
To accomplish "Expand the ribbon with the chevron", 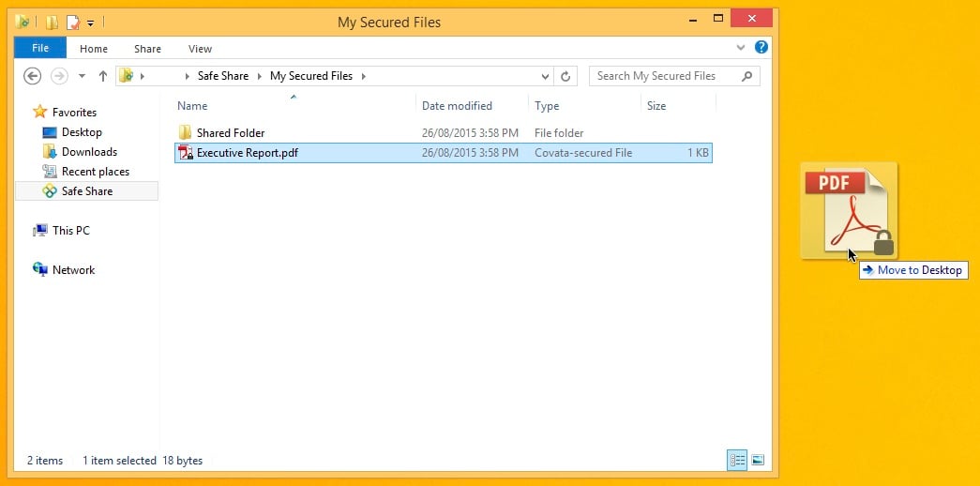I will click(741, 48).
